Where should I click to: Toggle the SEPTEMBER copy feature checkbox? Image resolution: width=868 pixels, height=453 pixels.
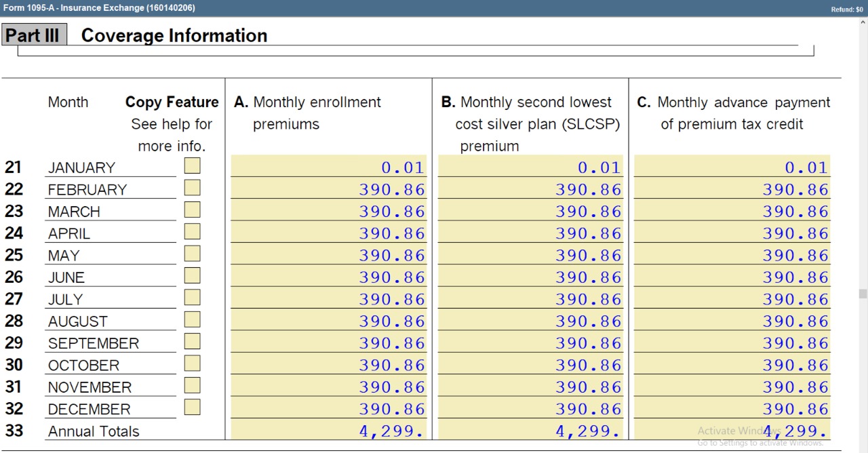(193, 342)
